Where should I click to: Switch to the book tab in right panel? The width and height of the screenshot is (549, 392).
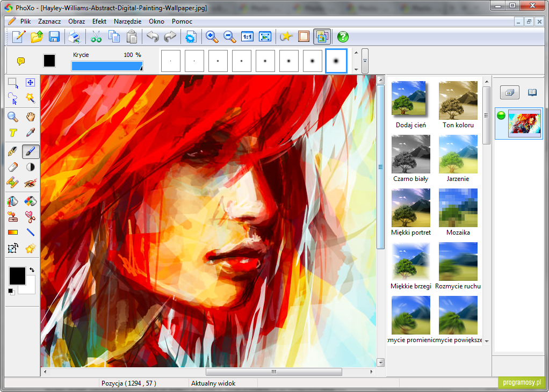[532, 92]
